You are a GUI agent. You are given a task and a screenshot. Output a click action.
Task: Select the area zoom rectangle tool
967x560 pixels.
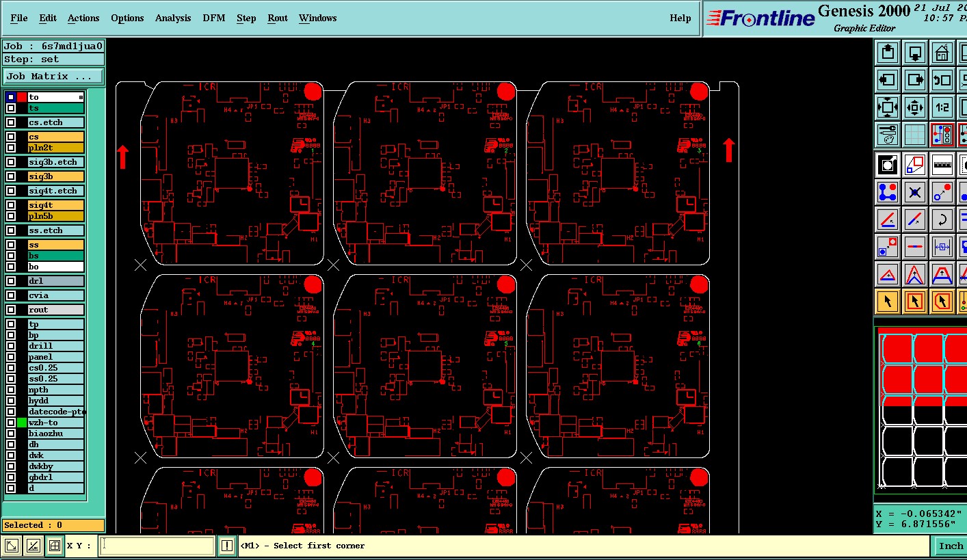[915, 165]
